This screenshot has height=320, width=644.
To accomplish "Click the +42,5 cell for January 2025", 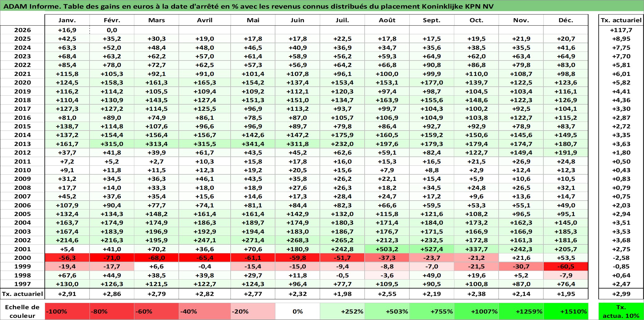I will (67, 39).
